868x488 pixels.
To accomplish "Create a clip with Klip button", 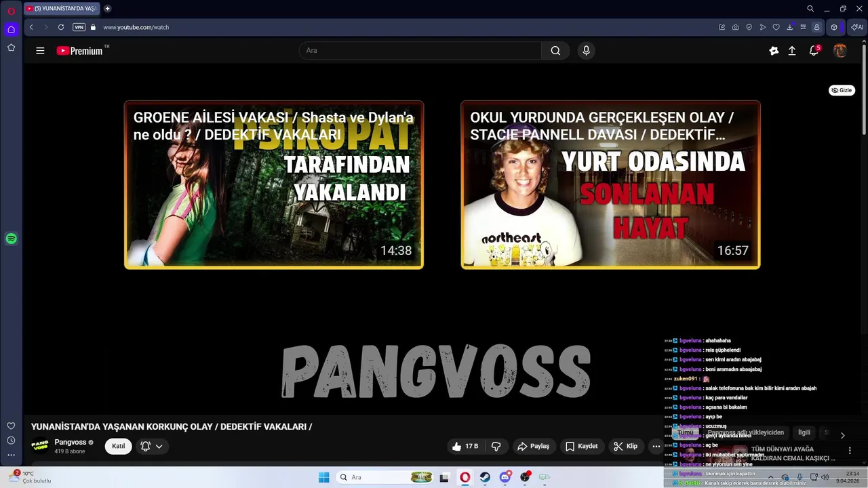I will pyautogui.click(x=625, y=446).
